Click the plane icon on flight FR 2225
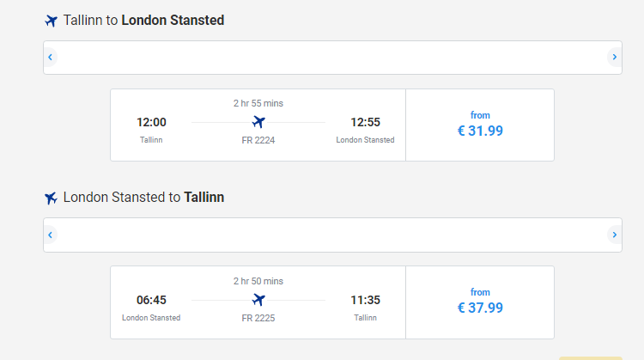This screenshot has height=360, width=644. [x=258, y=300]
